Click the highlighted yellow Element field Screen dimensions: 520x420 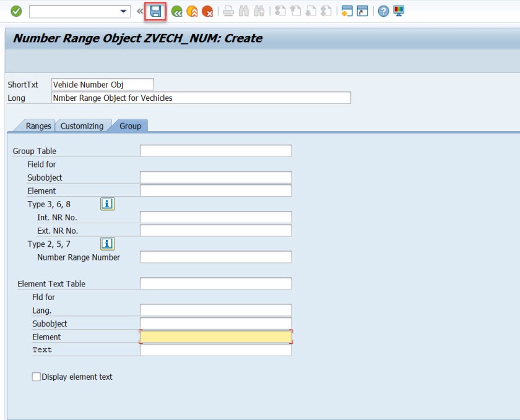(216, 336)
